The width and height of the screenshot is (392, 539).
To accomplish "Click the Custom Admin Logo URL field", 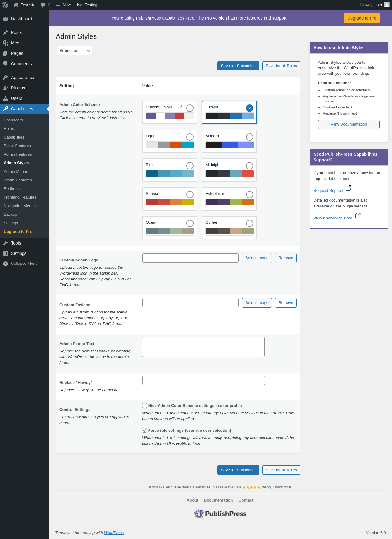I will 190,258.
